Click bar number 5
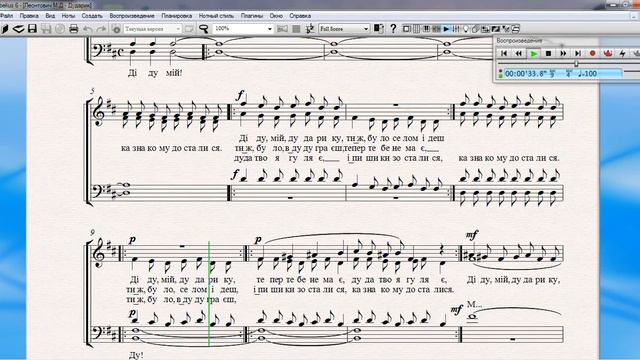The height and width of the screenshot is (360, 640). point(93,91)
